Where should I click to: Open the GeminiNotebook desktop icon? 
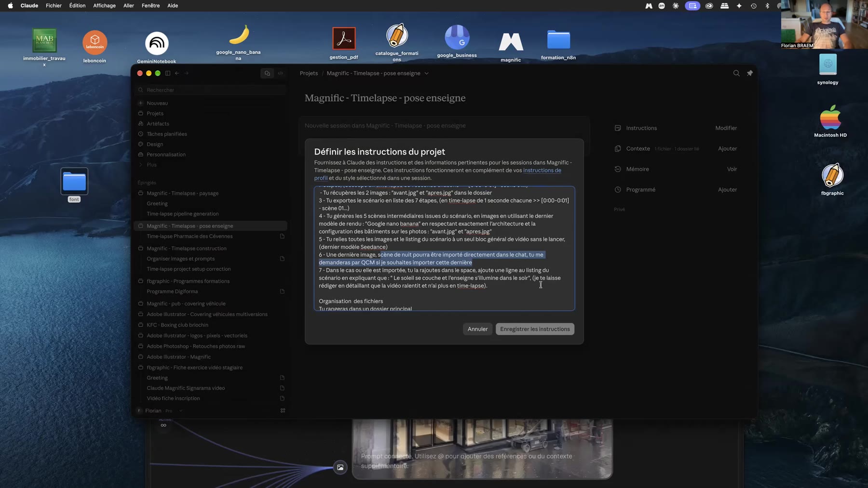point(157,48)
